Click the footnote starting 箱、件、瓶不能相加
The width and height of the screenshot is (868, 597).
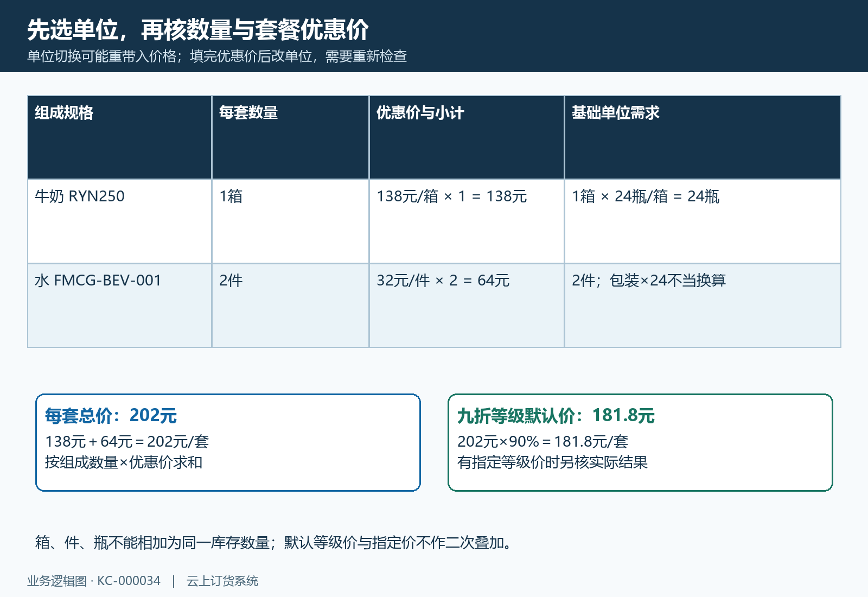[274, 543]
